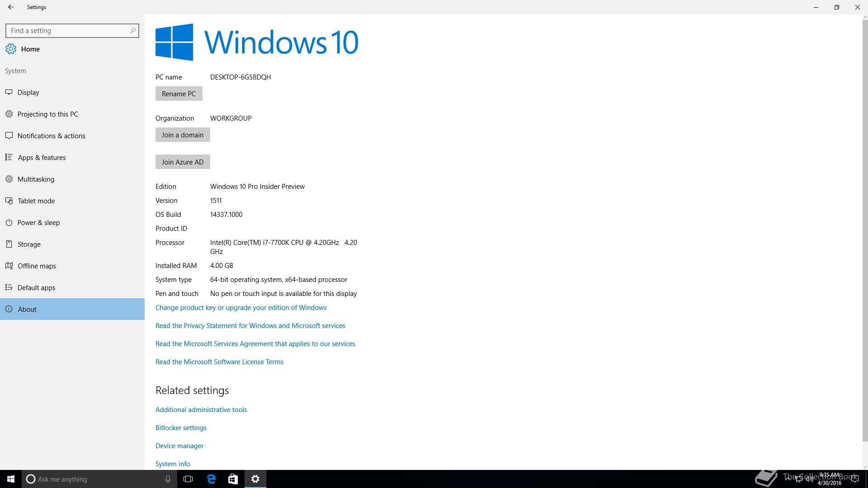Click the Restore Down window button

coord(837,7)
